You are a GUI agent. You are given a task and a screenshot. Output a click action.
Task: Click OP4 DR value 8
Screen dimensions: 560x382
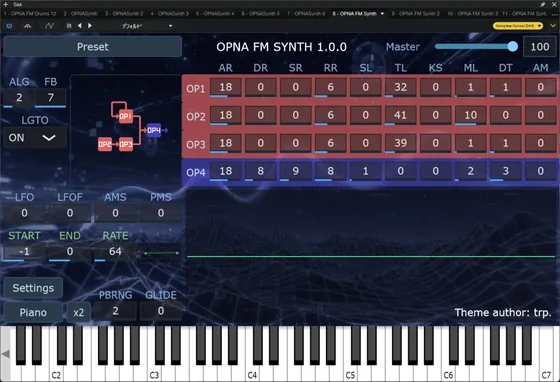261,171
